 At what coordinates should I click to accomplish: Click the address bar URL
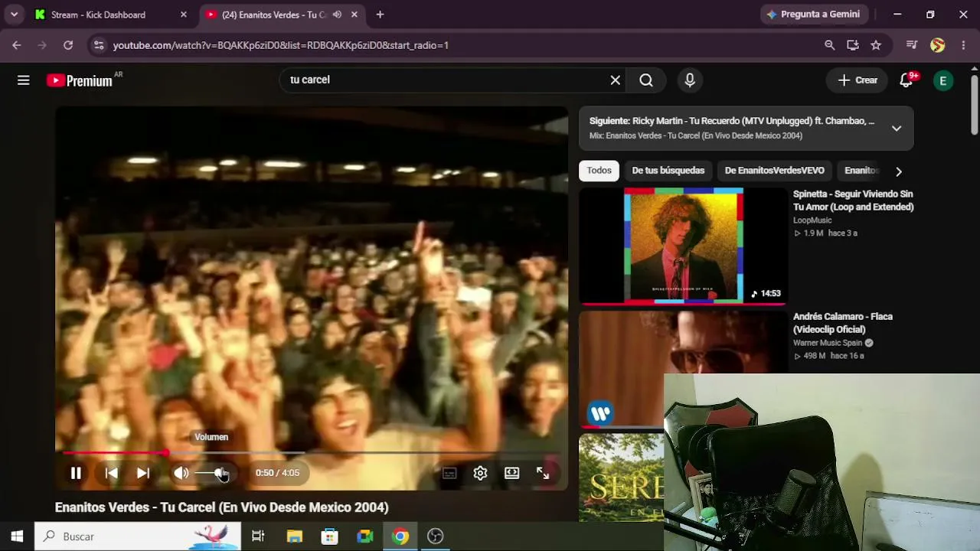click(x=280, y=45)
